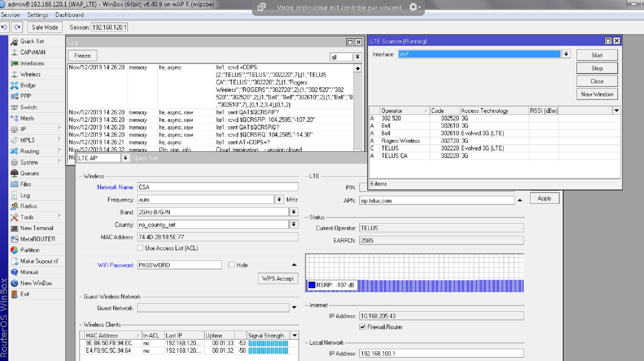The height and width of the screenshot is (361, 644).
Task: Open the Dashboard menu
Action: pos(69,15)
